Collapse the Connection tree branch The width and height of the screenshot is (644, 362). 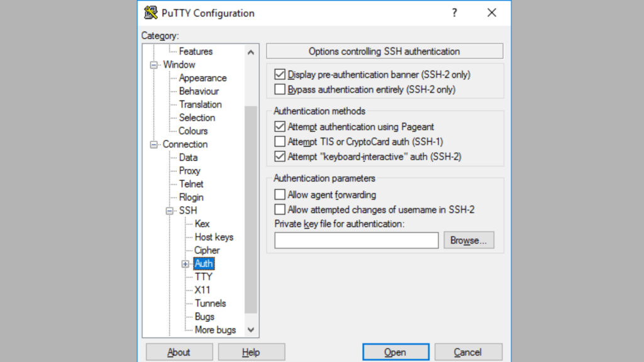click(153, 144)
